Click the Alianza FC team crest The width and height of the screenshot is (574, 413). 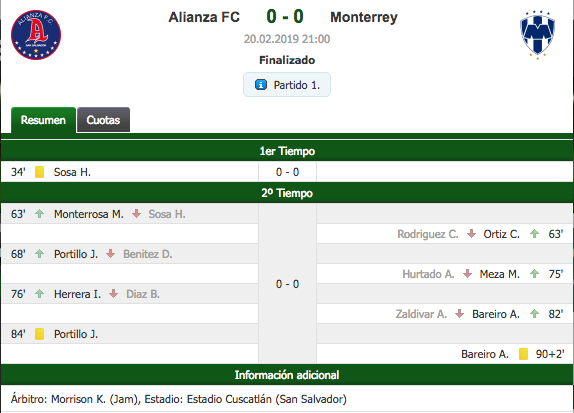[36, 35]
